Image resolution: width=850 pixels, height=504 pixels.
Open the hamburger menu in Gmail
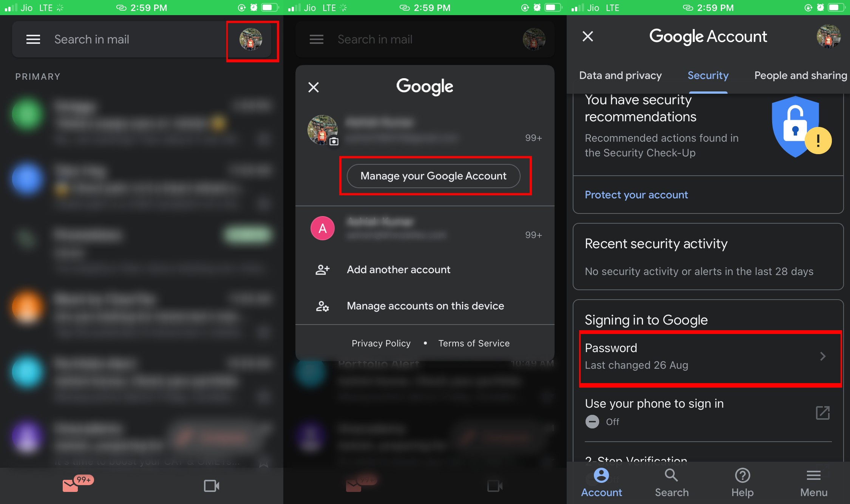point(33,39)
